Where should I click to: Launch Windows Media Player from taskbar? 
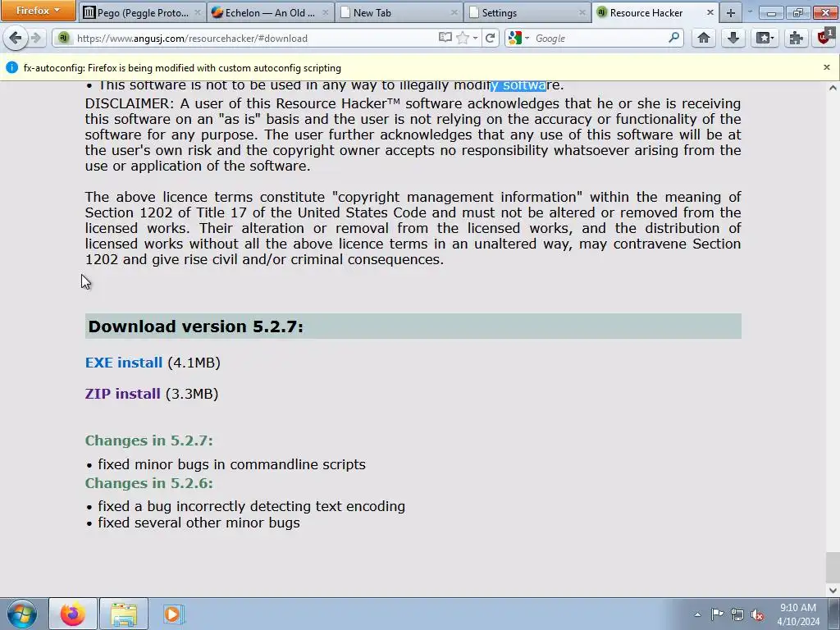click(x=173, y=614)
